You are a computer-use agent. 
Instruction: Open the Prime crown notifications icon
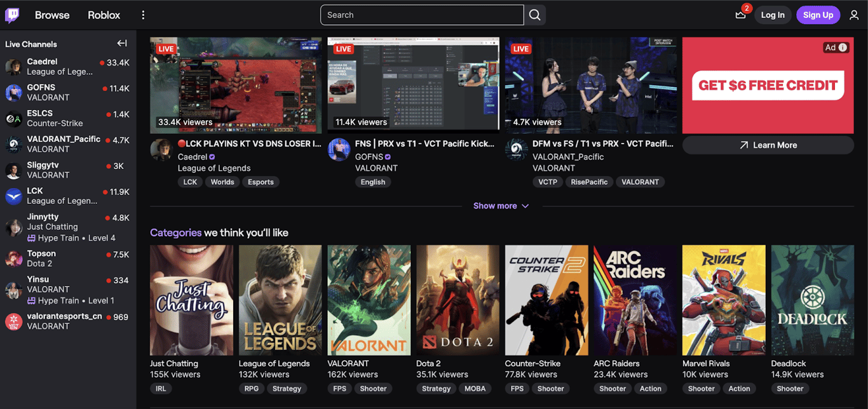tap(740, 15)
